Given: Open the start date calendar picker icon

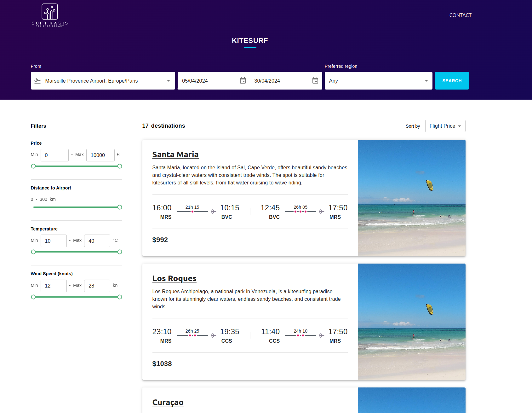Looking at the screenshot, I should 243,81.
